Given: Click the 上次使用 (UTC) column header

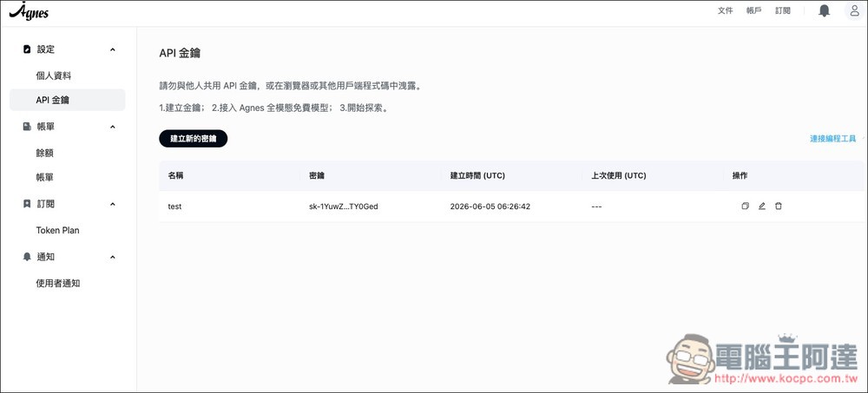Looking at the screenshot, I should point(619,175).
